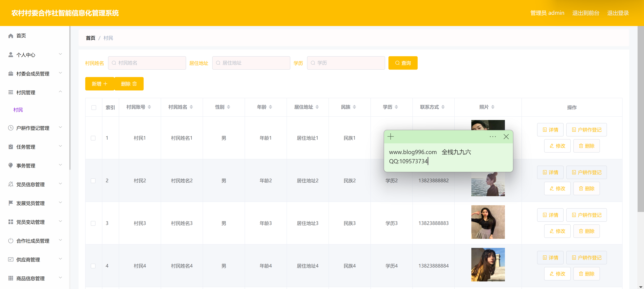The height and width of the screenshot is (289, 644).
Task: Sort by 年龄 column arrows
Action: point(270,107)
